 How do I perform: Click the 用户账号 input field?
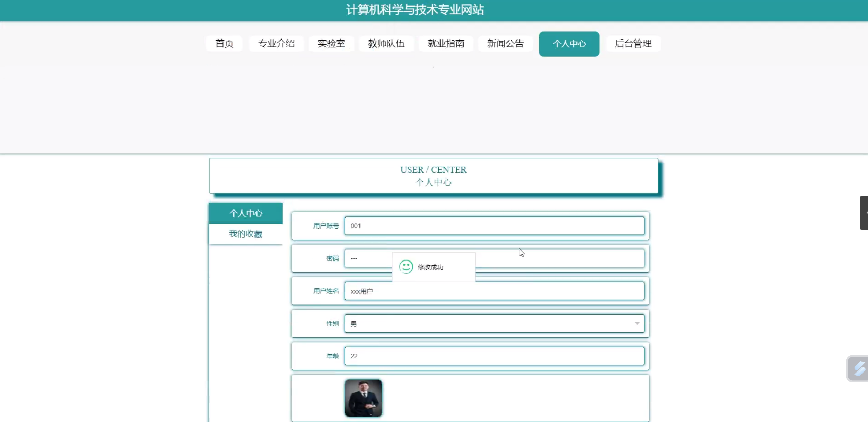(494, 226)
